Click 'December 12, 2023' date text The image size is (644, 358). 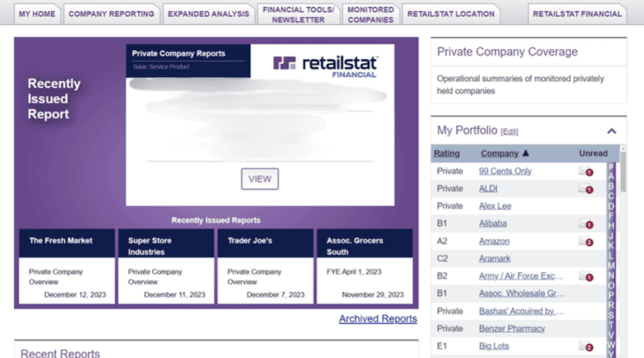click(75, 295)
